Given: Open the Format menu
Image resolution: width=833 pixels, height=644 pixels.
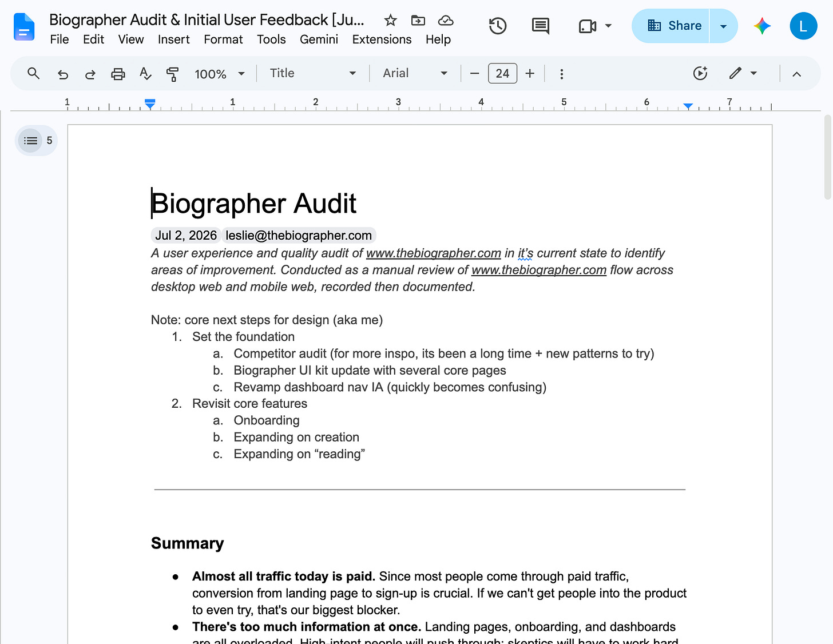Looking at the screenshot, I should (x=223, y=39).
